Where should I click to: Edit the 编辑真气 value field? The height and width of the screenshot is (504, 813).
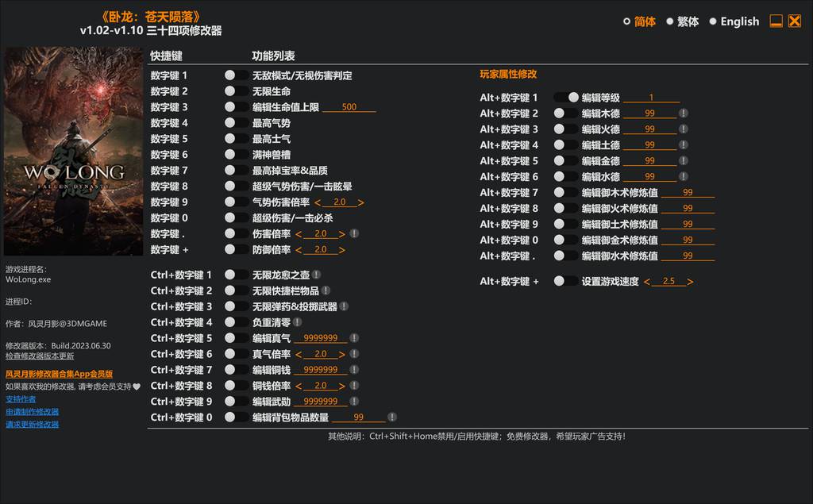321,338
